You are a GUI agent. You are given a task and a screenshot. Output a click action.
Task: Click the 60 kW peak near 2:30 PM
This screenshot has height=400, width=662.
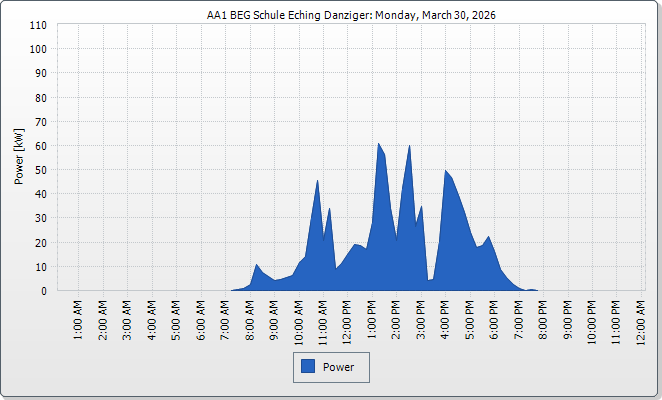click(409, 148)
